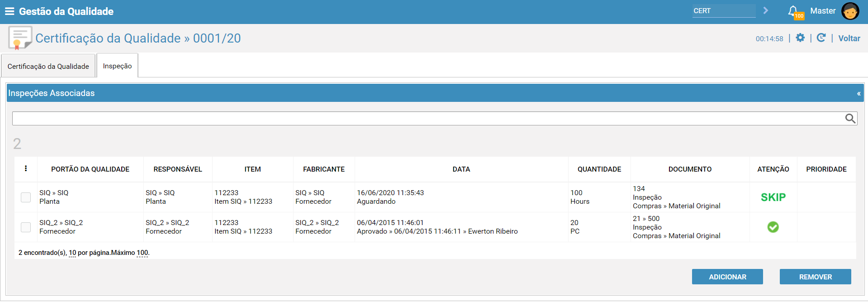Screen dimensions: 868x302
Task: Click the ADICIONAR button
Action: 727,277
